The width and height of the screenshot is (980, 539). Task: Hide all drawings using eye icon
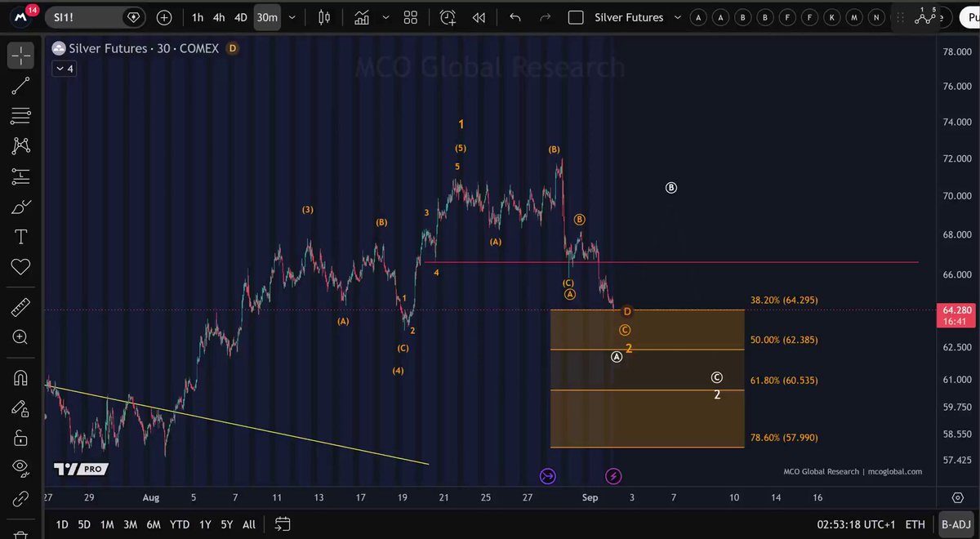coord(20,467)
